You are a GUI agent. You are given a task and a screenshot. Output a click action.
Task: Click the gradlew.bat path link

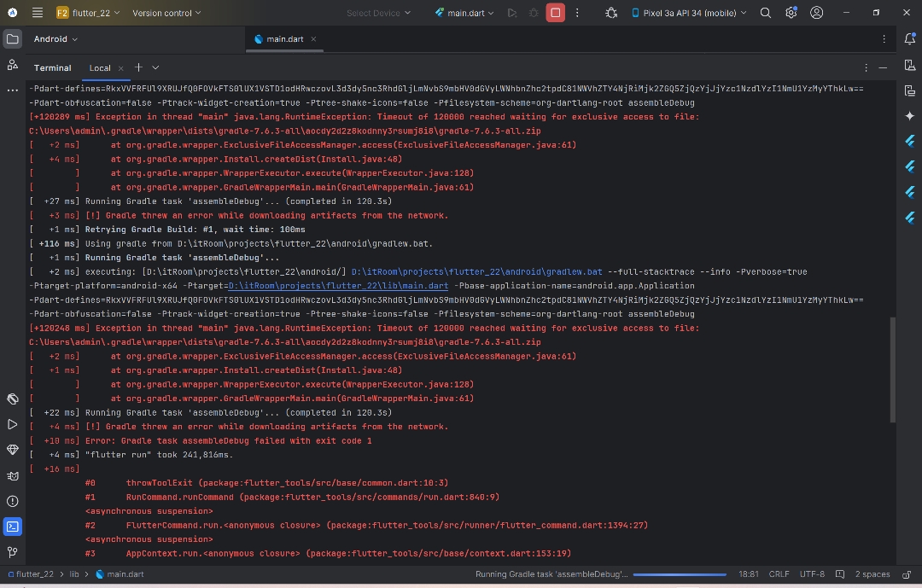[x=477, y=271]
